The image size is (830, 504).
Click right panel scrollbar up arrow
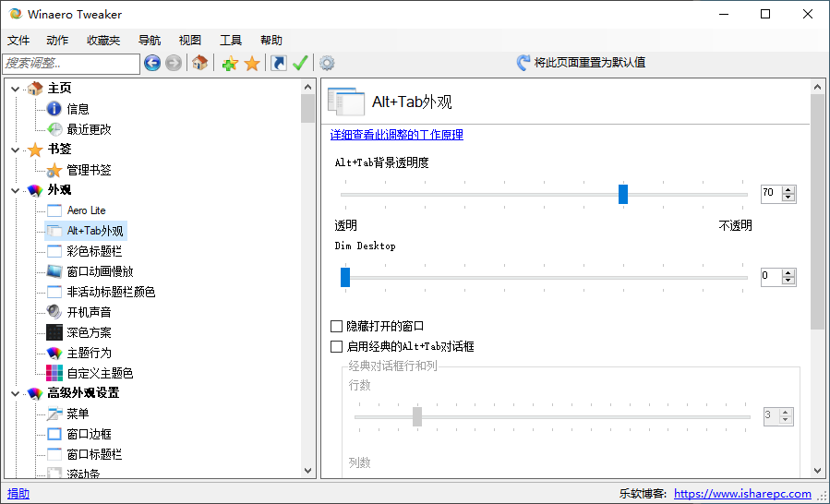[x=817, y=87]
